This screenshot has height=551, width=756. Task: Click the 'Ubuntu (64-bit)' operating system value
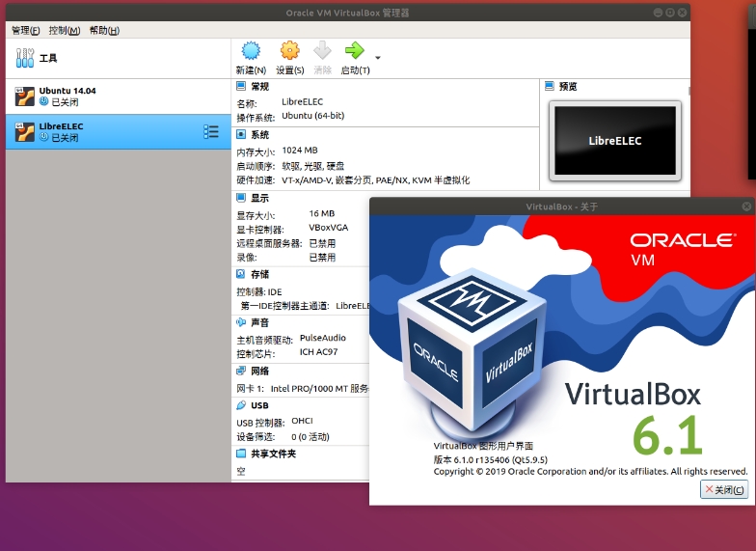pyautogui.click(x=312, y=116)
